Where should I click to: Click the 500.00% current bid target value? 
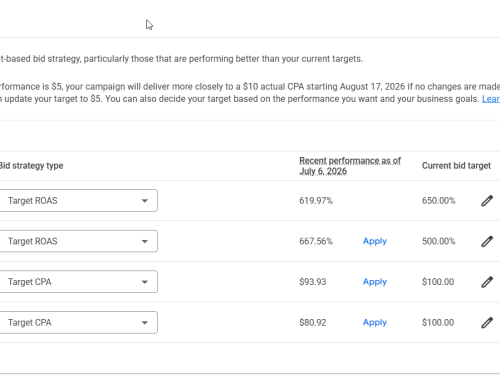(438, 241)
